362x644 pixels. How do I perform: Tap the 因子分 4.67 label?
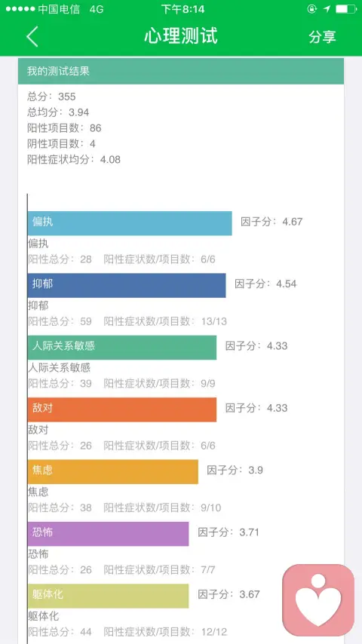(x=271, y=222)
